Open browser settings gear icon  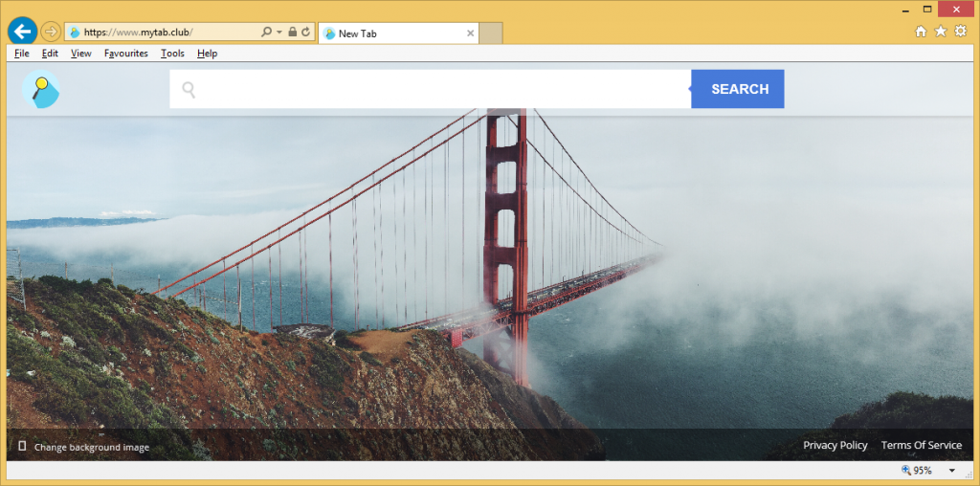coord(961,32)
